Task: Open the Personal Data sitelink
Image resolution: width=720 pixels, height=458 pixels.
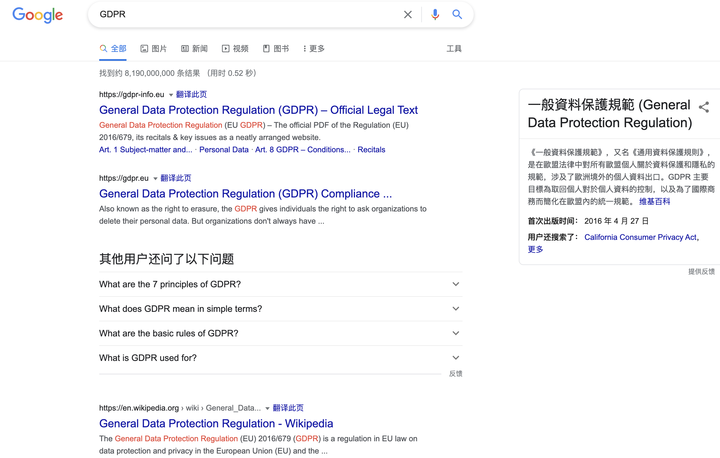Action: click(224, 150)
